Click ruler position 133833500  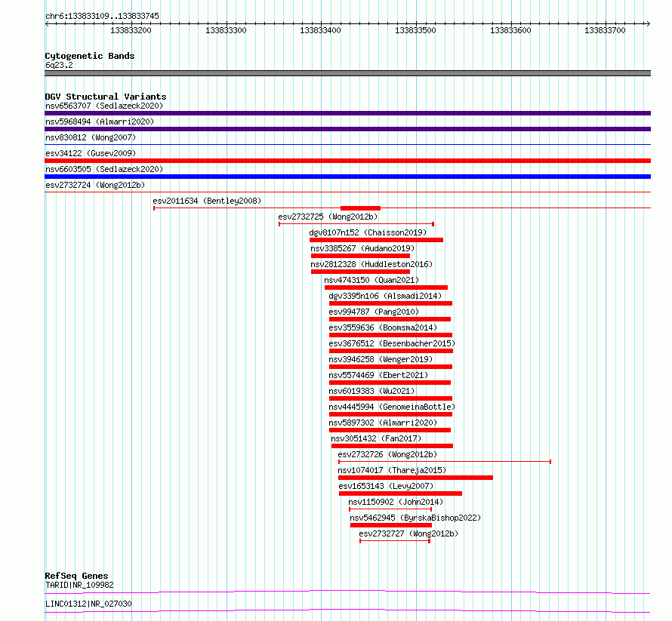tap(415, 30)
